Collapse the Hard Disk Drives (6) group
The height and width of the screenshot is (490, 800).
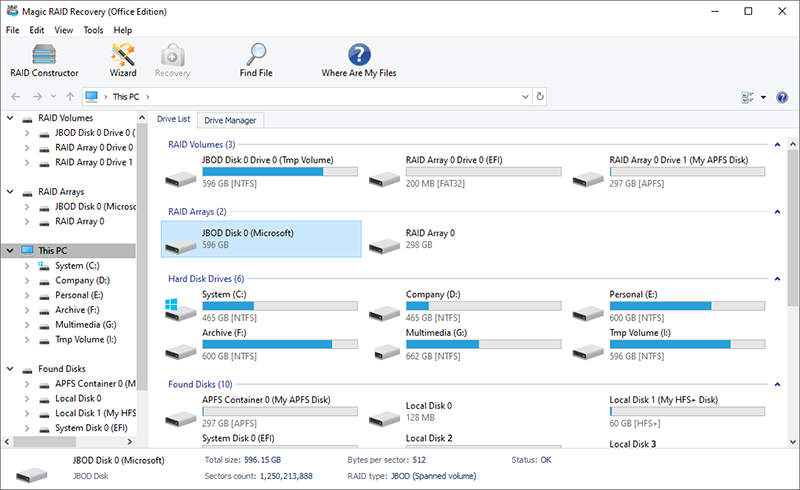[777, 279]
